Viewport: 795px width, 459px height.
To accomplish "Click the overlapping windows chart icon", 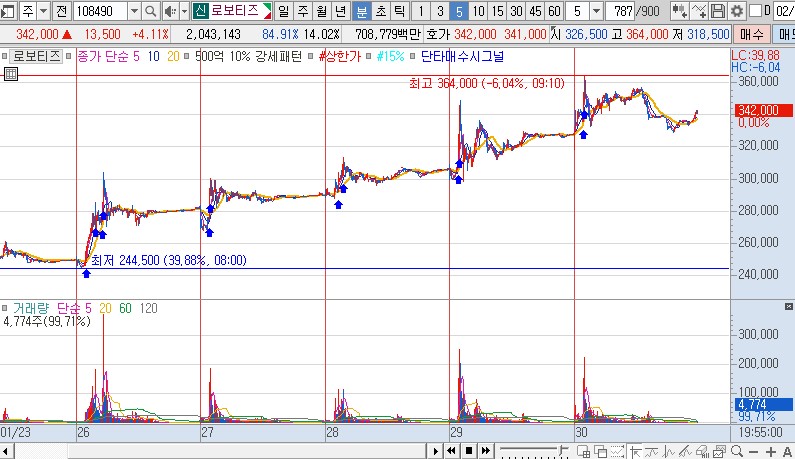I will 600,451.
